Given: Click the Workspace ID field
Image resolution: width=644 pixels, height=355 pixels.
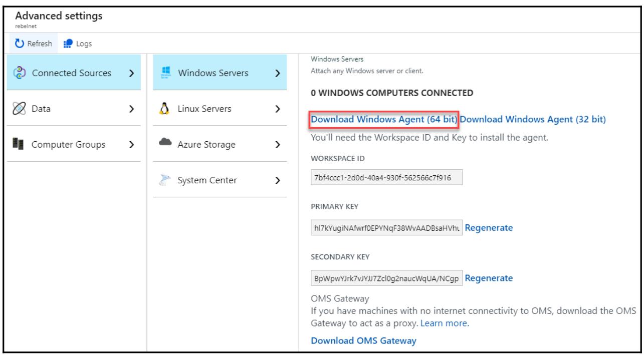Looking at the screenshot, I should coord(386,178).
